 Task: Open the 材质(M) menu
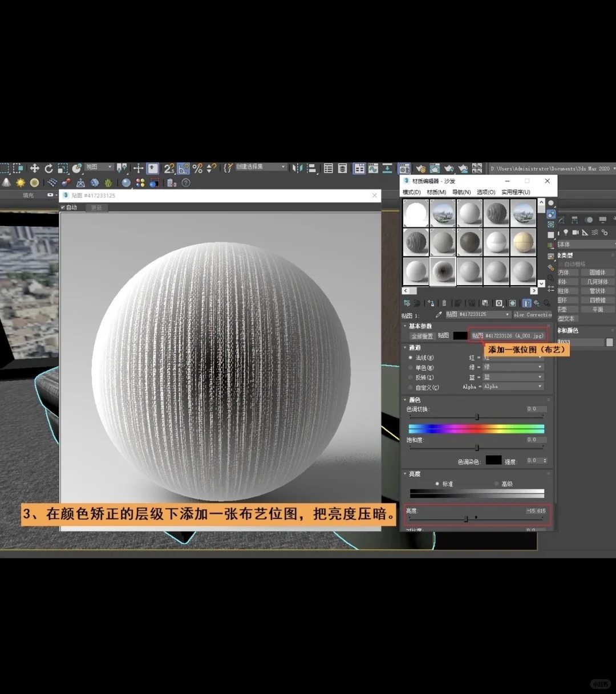pyautogui.click(x=436, y=193)
